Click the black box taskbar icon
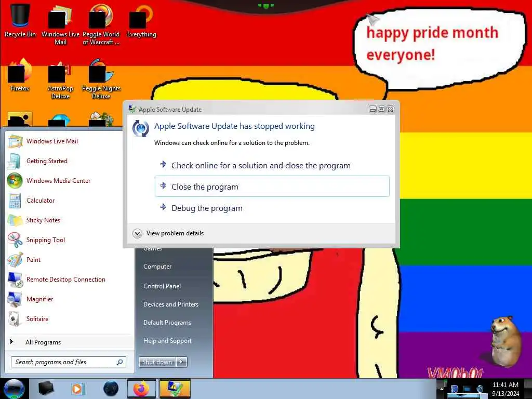The width and height of the screenshot is (532, 399). (46, 389)
